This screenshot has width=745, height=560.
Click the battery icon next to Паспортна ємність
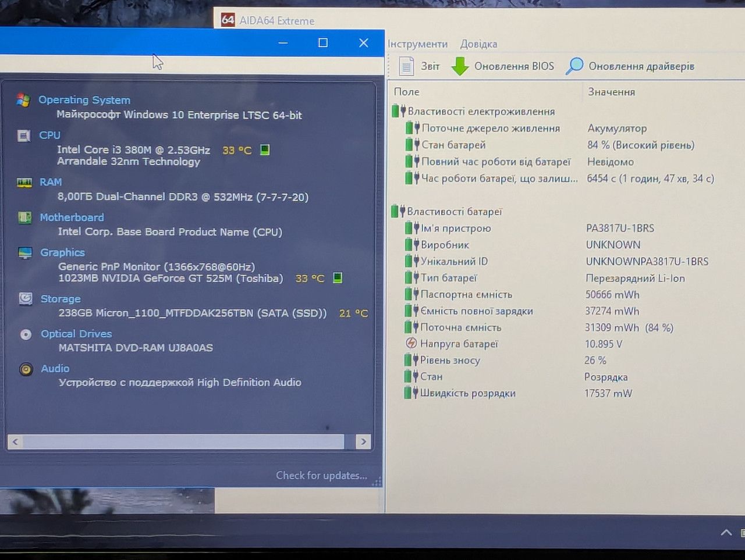click(412, 294)
